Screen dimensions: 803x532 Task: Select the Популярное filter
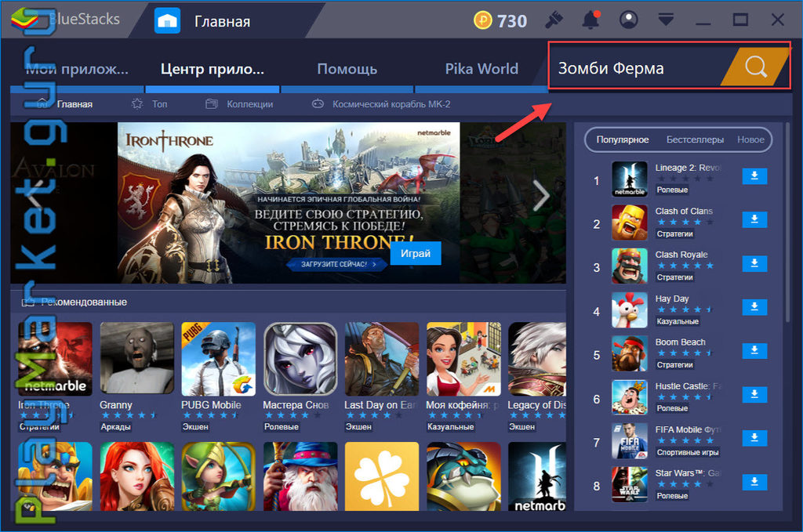click(622, 139)
